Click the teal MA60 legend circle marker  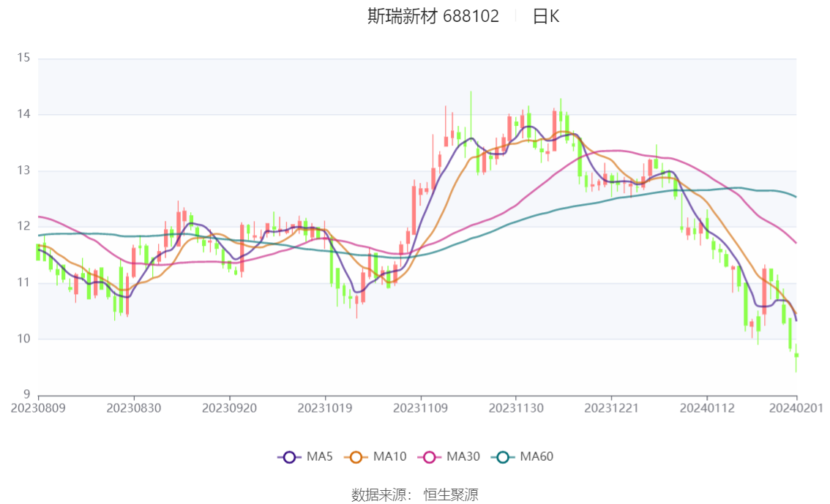(x=503, y=457)
